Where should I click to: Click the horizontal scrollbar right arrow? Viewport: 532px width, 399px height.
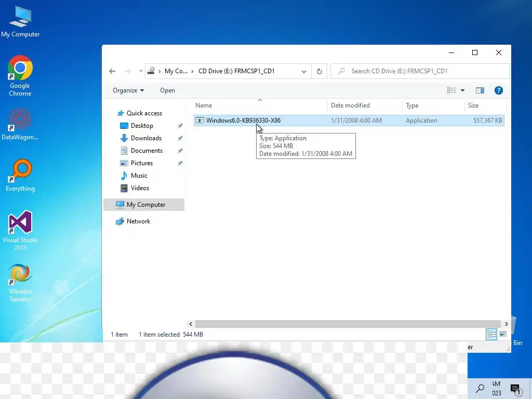[x=506, y=324]
